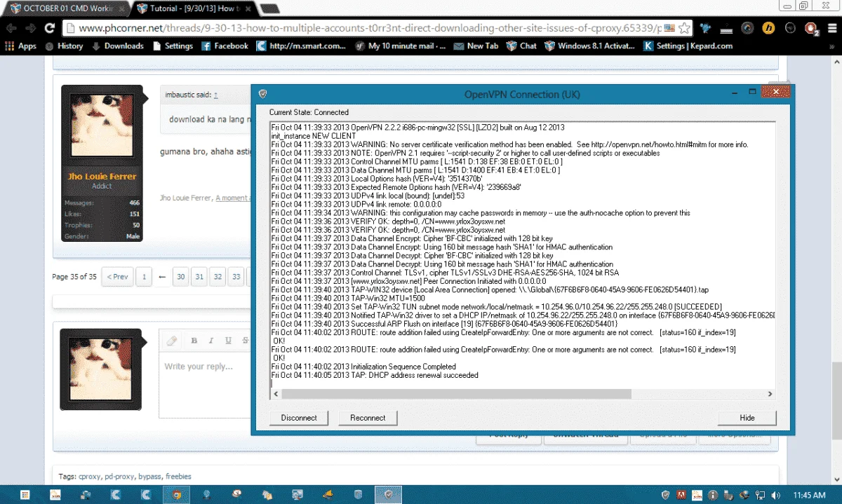This screenshot has width=842, height=504.
Task: Open the bypass tag link
Action: [149, 477]
